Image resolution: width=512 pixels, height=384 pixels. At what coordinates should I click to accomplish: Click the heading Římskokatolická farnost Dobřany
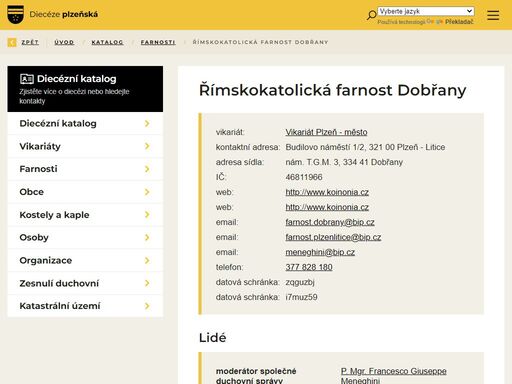[x=332, y=90]
